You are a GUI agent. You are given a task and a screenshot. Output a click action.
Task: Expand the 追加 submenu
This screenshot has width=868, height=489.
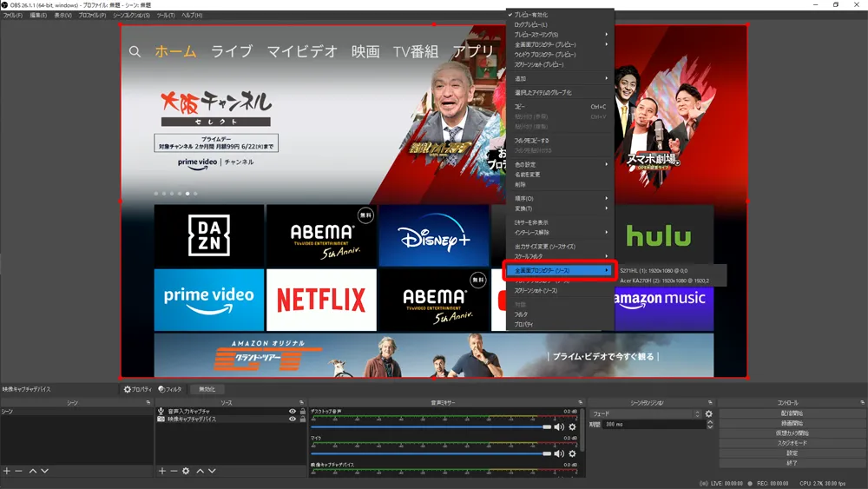click(560, 79)
